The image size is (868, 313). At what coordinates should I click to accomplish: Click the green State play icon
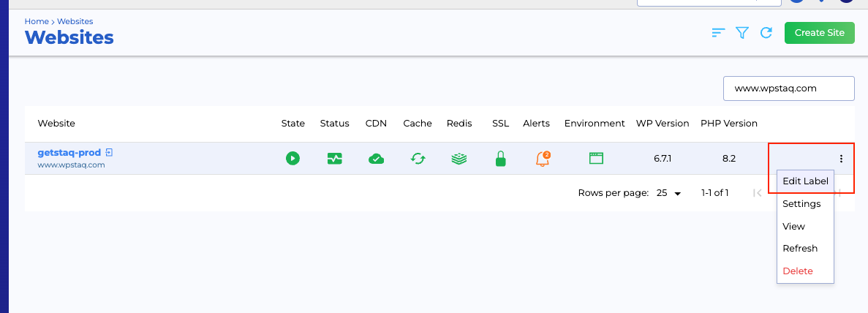293,158
